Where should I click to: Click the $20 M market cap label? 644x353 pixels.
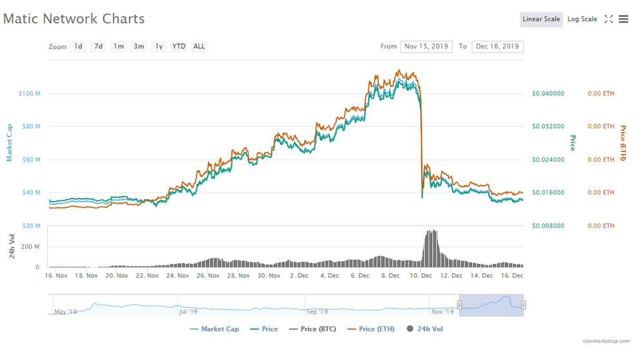(x=31, y=225)
